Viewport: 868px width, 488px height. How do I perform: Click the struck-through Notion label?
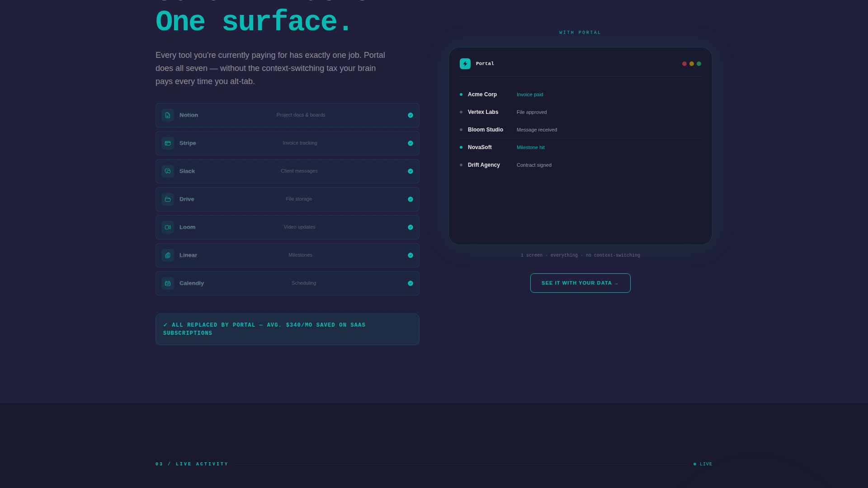pos(189,115)
